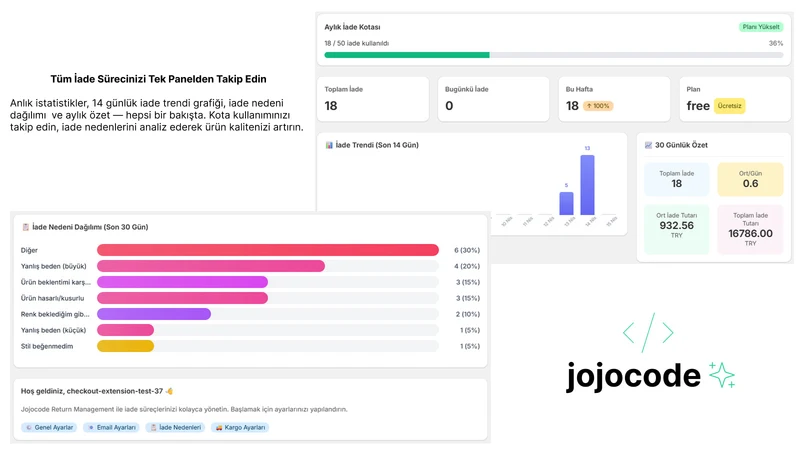Click the jojocode code-brackets logo icon
Viewport: 800px width, 450px height.
[648, 333]
